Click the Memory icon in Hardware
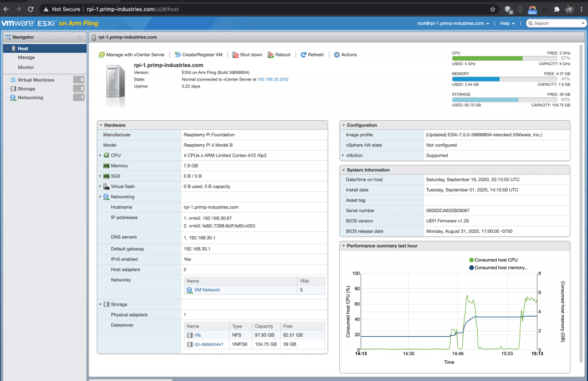588x381 pixels. 106,166
